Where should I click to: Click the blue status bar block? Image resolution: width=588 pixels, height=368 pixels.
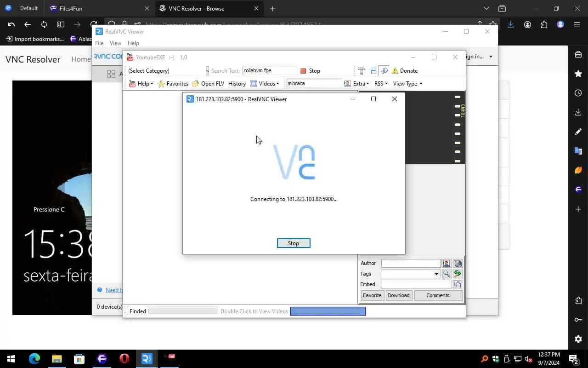328,311
